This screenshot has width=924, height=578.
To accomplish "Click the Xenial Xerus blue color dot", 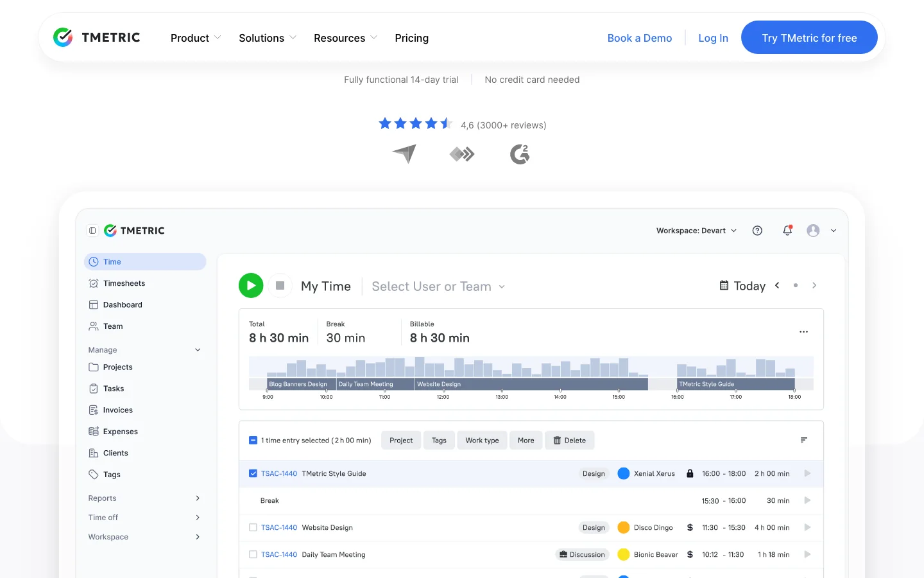I will [x=623, y=474].
